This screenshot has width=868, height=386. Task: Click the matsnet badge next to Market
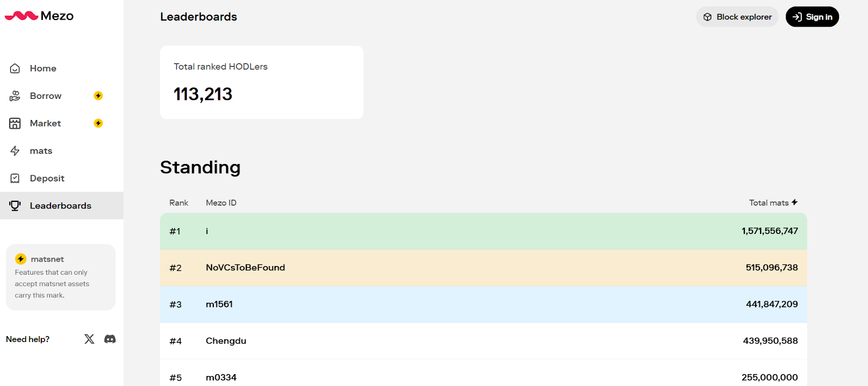pos(98,123)
